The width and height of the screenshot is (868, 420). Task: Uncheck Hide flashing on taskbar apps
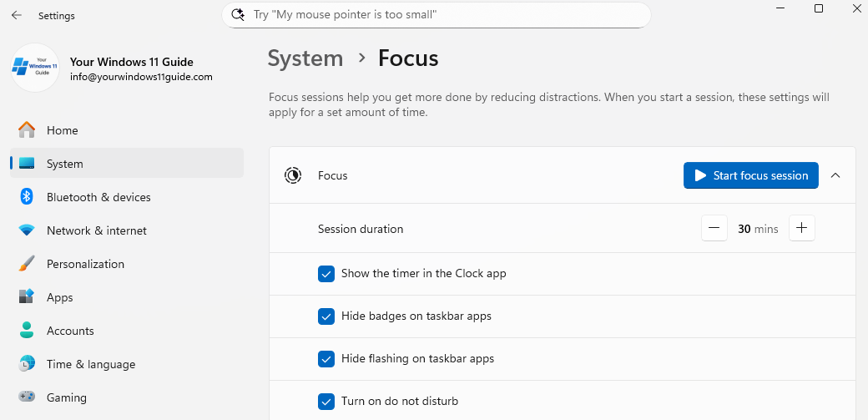(326, 359)
